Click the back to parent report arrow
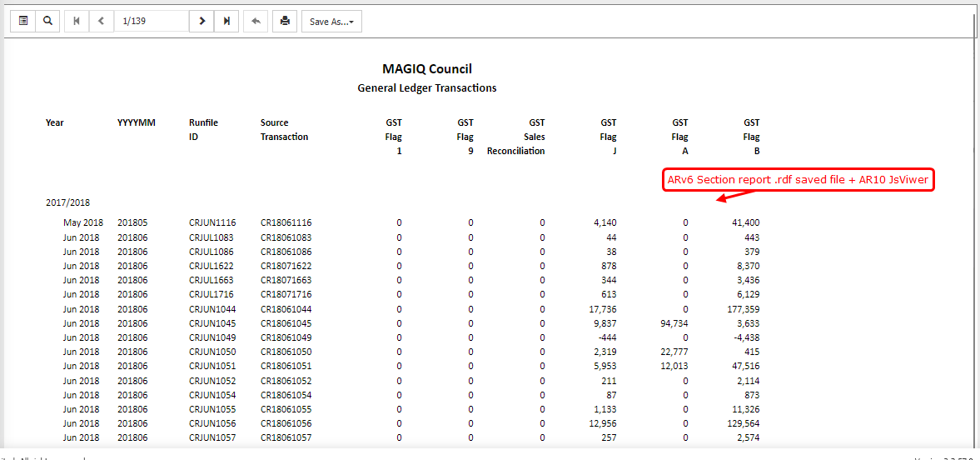The height and width of the screenshot is (460, 980). [x=256, y=21]
